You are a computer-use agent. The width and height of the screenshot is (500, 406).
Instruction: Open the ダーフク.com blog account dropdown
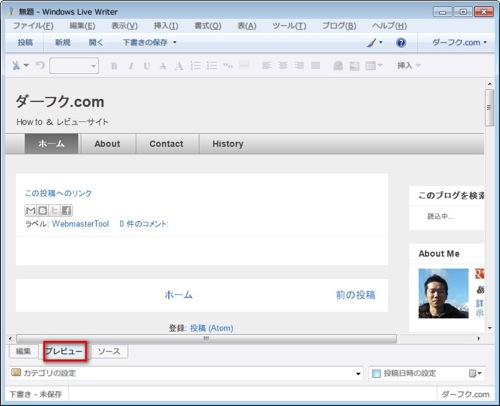point(459,43)
